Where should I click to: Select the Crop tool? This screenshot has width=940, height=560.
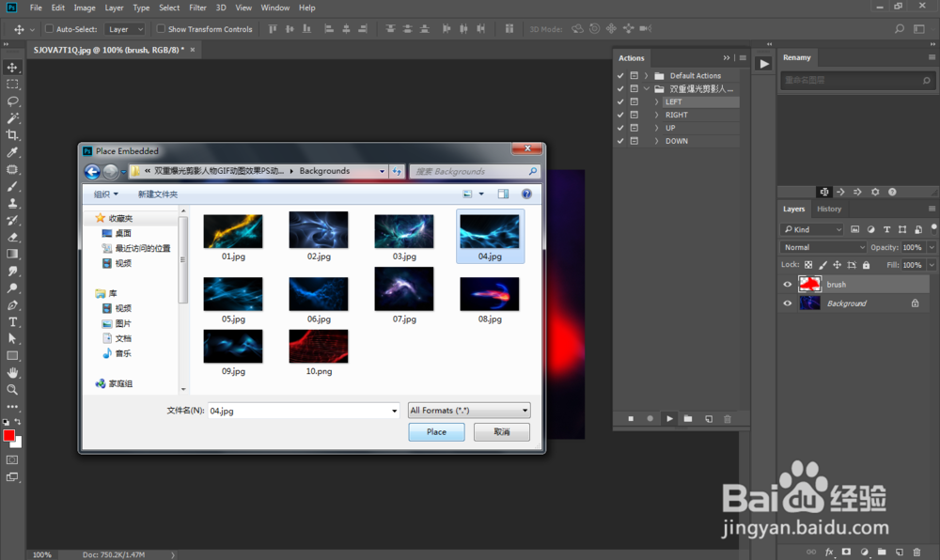pyautogui.click(x=12, y=134)
